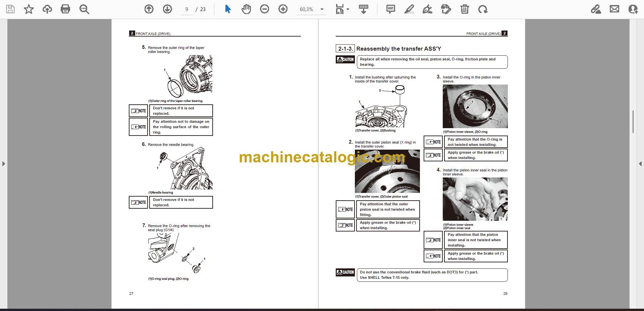Click the read mode keyboard icon

point(364,9)
